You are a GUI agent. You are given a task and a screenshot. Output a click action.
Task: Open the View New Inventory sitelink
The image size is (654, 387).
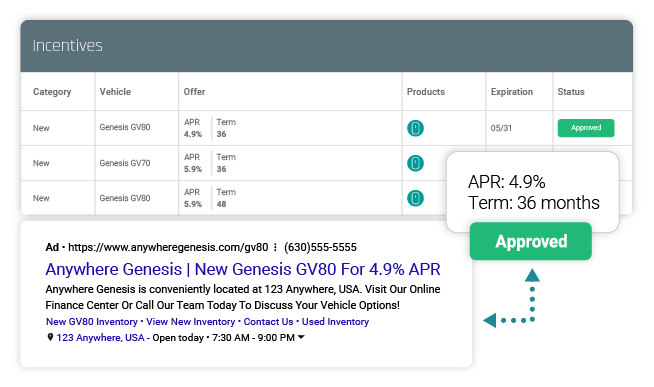pos(191,322)
